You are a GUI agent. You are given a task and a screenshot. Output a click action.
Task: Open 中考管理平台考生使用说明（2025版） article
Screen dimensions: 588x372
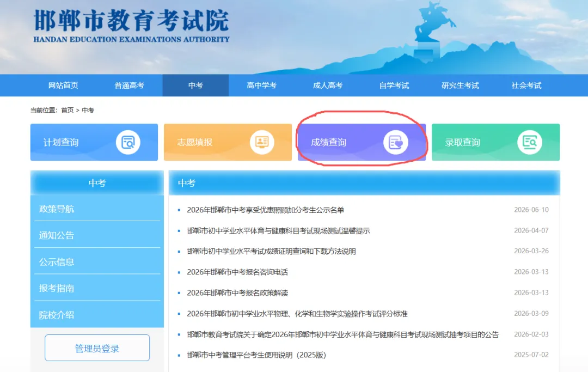[x=256, y=355]
